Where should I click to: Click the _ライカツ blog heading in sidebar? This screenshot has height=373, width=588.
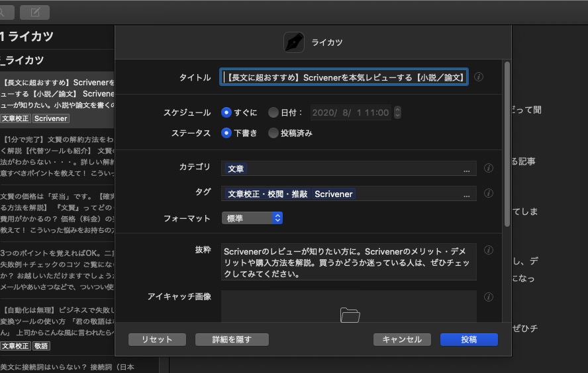click(x=23, y=60)
